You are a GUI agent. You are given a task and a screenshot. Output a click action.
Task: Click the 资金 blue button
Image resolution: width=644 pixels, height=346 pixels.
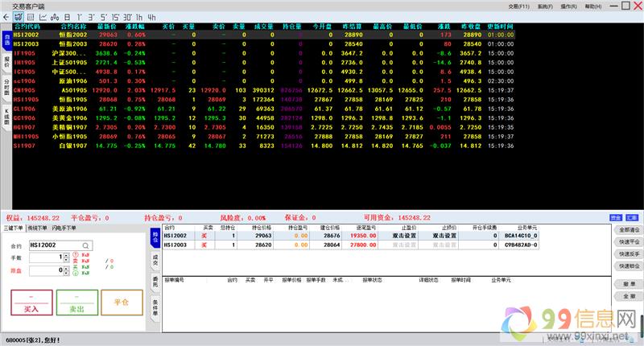click(616, 217)
